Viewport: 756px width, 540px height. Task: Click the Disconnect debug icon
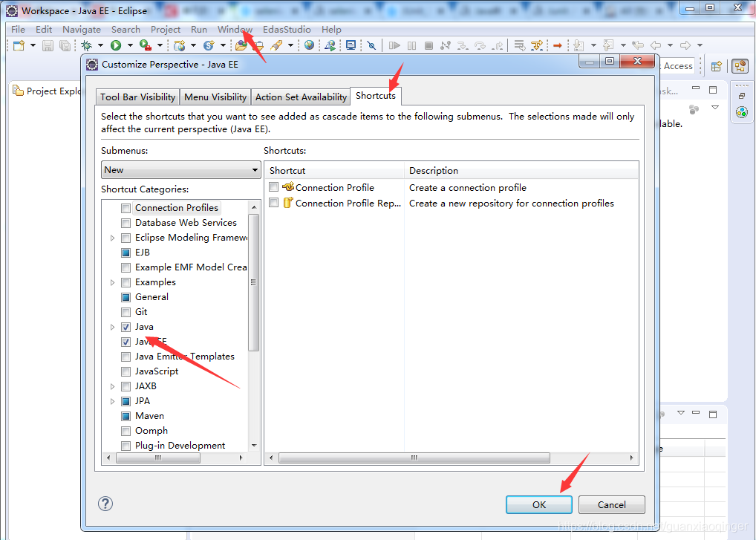(x=446, y=45)
